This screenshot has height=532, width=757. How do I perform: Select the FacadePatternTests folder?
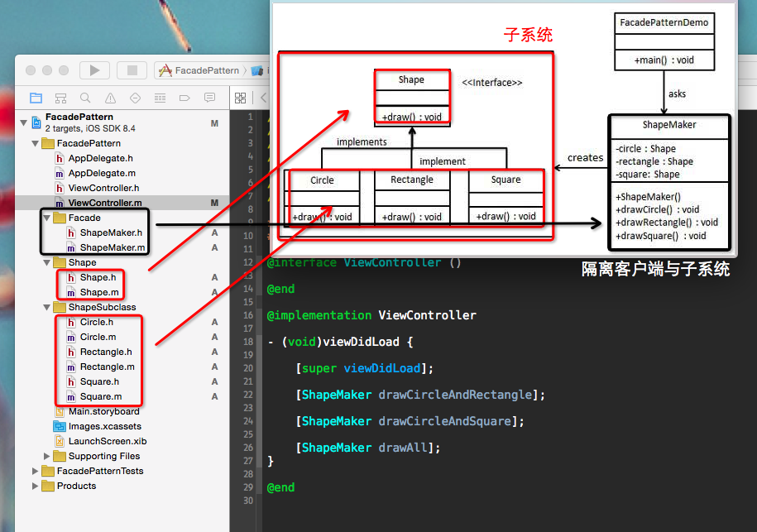100,471
